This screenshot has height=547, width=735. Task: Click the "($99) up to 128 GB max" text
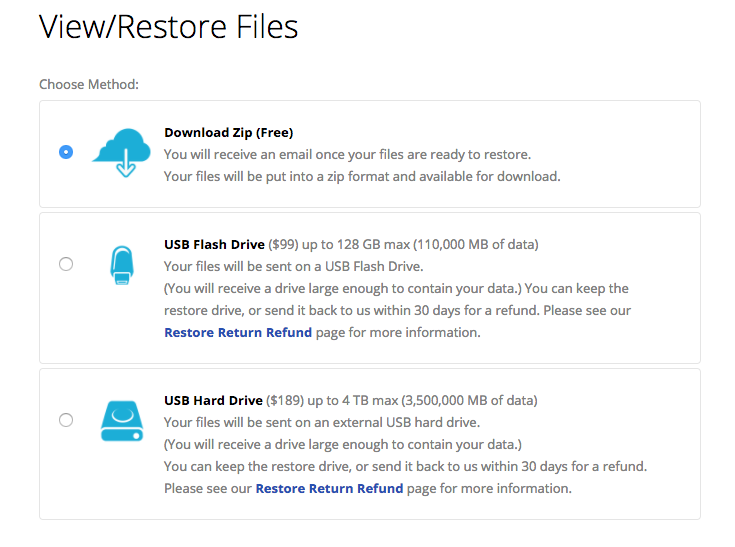pos(339,245)
